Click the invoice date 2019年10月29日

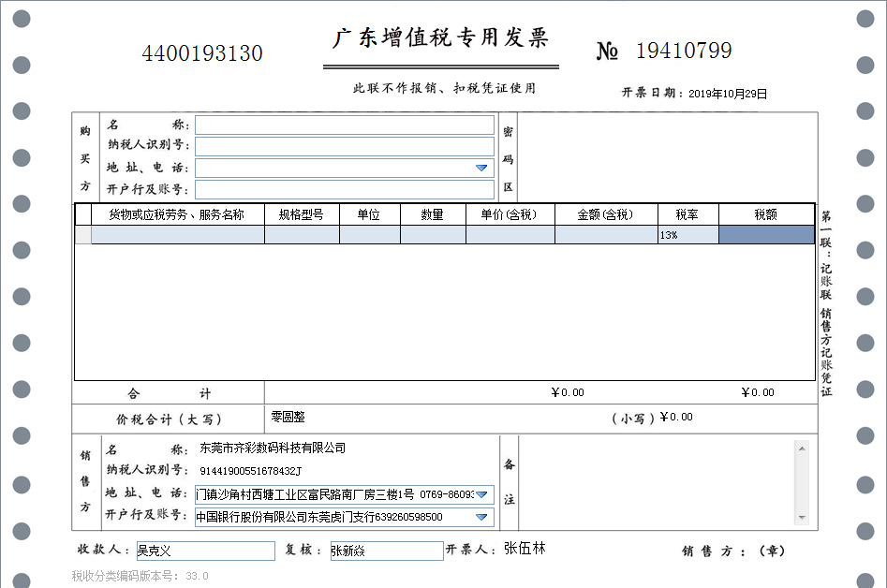(x=728, y=94)
